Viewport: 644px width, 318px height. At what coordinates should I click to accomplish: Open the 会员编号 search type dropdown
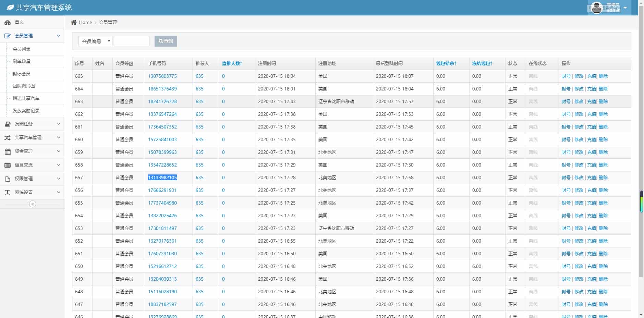(95, 41)
